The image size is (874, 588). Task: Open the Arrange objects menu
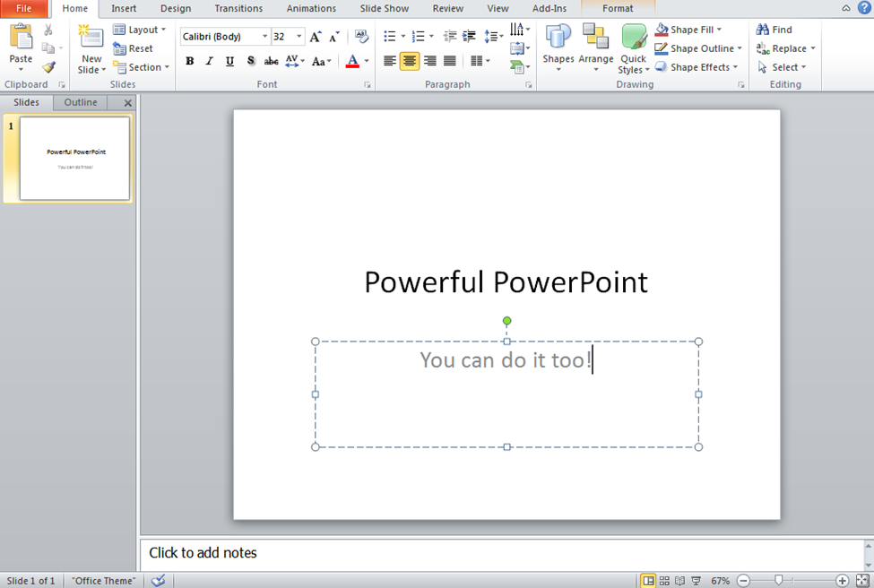pyautogui.click(x=595, y=48)
